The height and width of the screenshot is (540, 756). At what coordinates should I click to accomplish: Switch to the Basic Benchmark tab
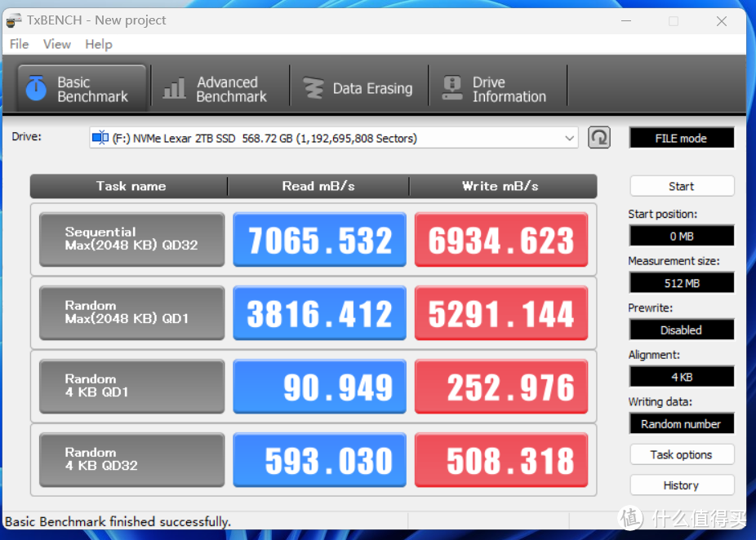click(82, 89)
